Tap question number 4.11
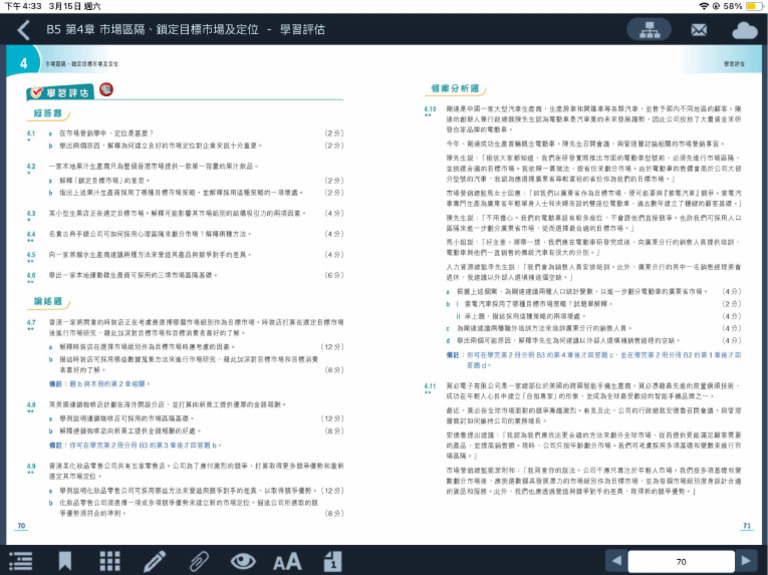The width and height of the screenshot is (768, 575). [x=430, y=386]
